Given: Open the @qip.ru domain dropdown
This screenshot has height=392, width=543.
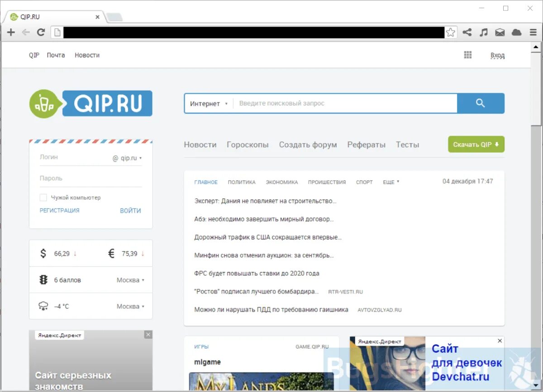Looking at the screenshot, I should tap(127, 158).
